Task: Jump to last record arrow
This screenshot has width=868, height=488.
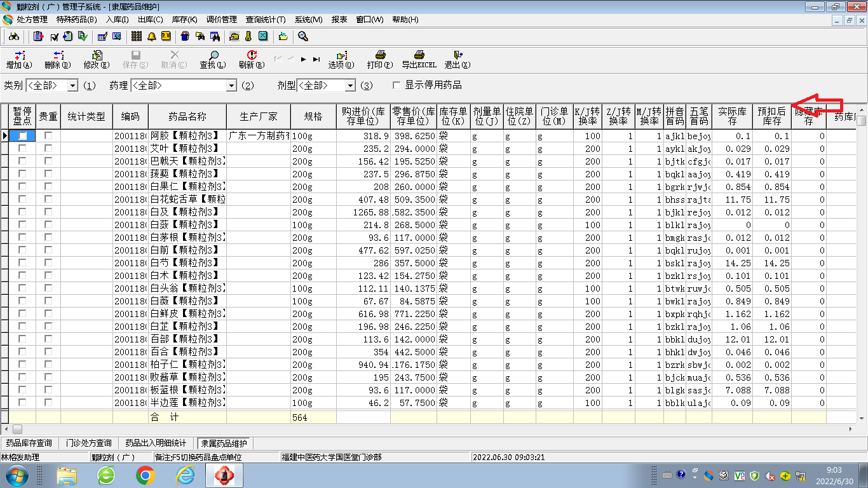Action: [x=316, y=59]
